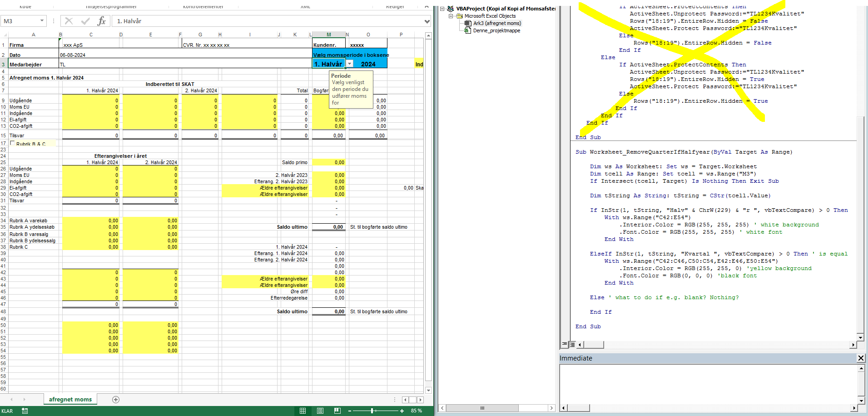
Task: Click the formula bar input field
Action: tap(268, 21)
